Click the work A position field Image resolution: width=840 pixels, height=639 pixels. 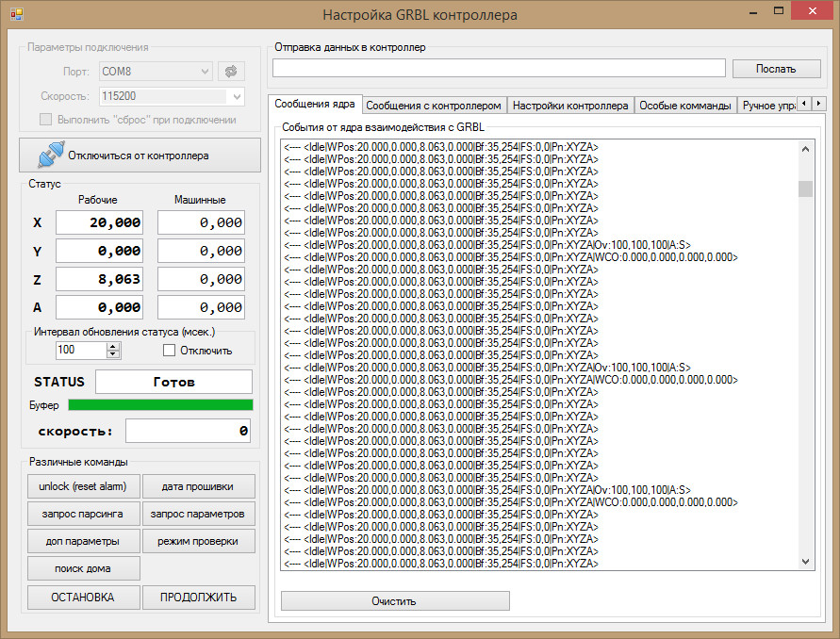(x=99, y=307)
